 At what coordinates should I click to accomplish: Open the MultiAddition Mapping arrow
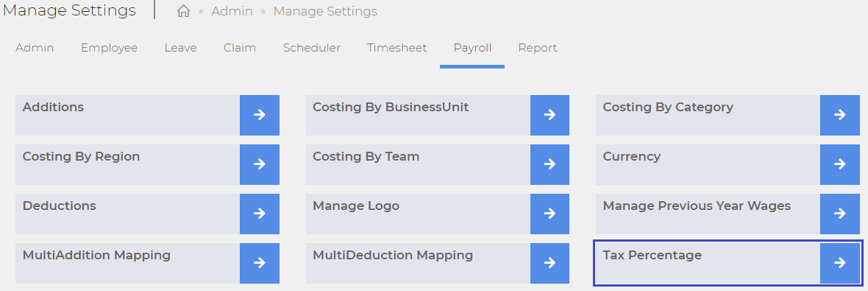[259, 263]
